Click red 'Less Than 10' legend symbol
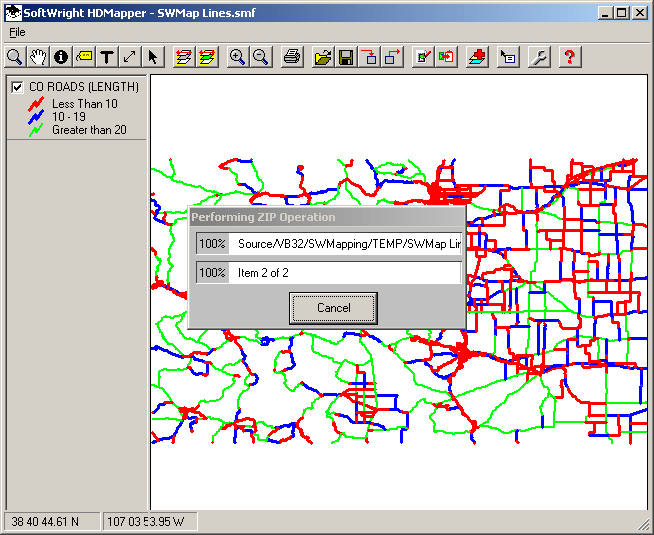Viewport: 654px width, 535px height. click(36, 104)
